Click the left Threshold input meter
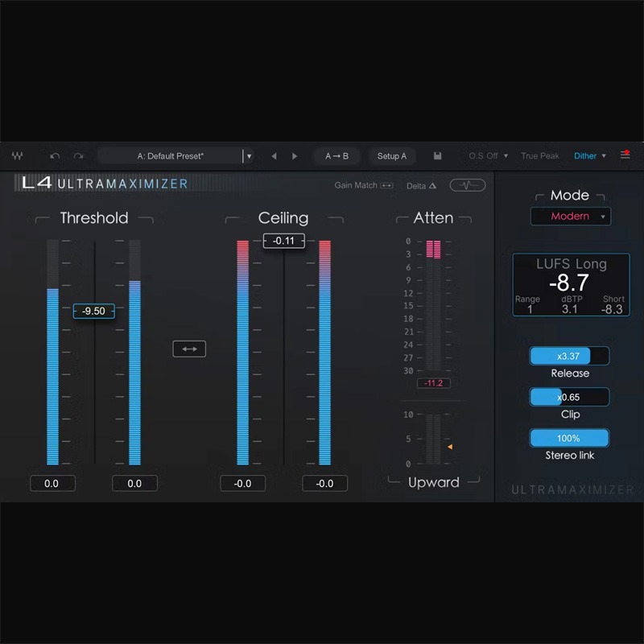644x644 pixels. [x=52, y=353]
